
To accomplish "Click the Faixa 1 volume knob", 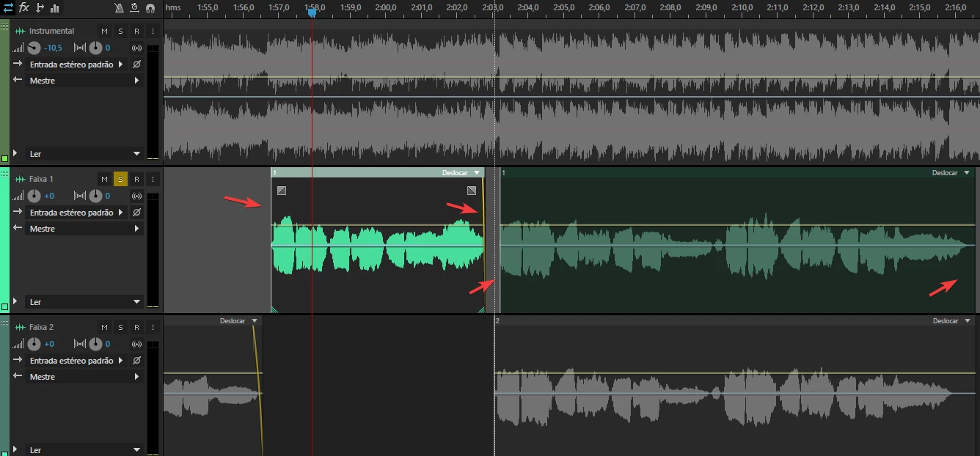I will pos(34,196).
